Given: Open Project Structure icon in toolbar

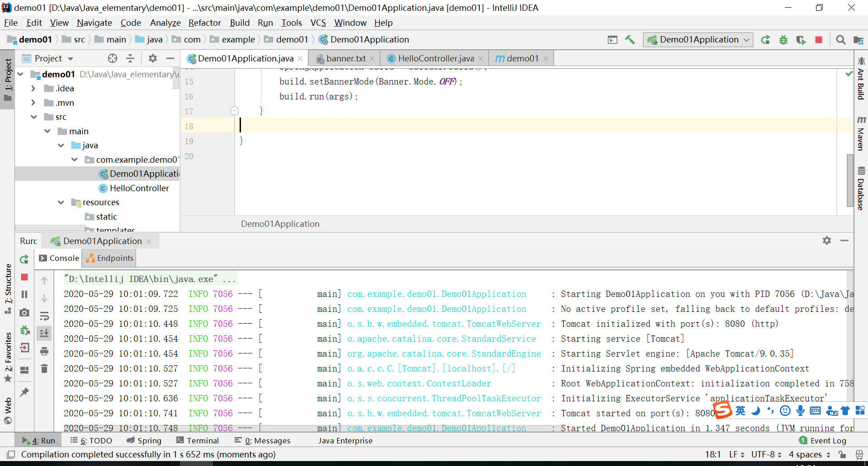Looking at the screenshot, I should click(859, 40).
